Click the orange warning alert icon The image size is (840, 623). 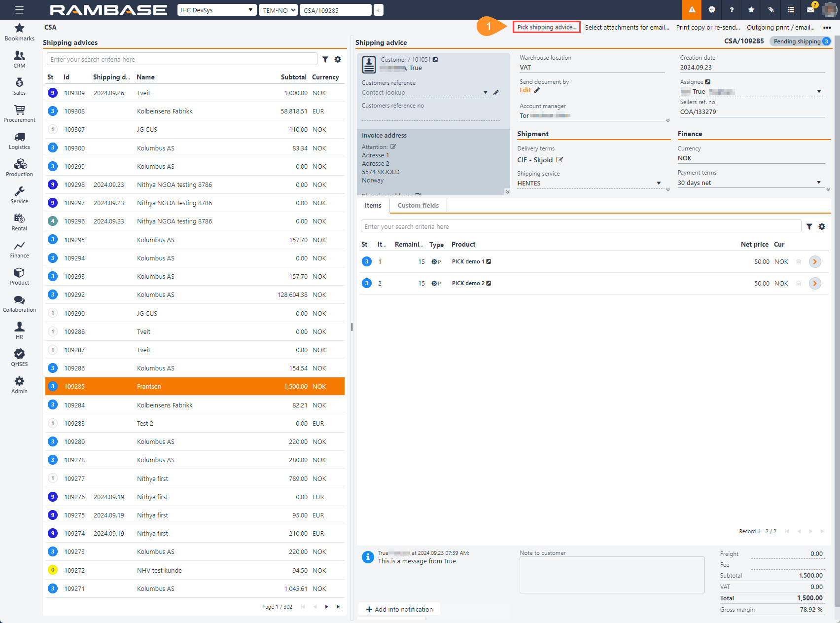(692, 10)
